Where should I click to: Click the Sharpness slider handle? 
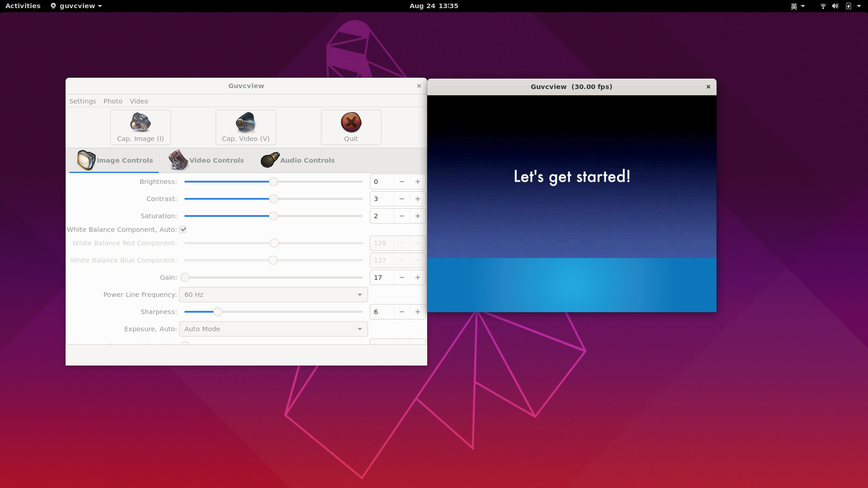pos(218,312)
